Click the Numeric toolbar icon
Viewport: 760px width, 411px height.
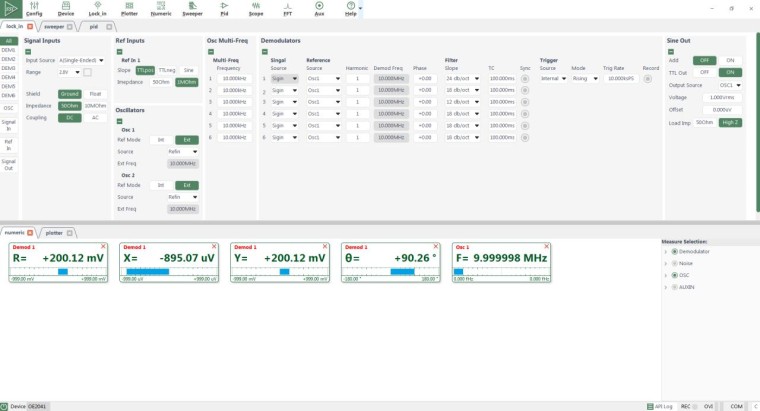point(161,9)
